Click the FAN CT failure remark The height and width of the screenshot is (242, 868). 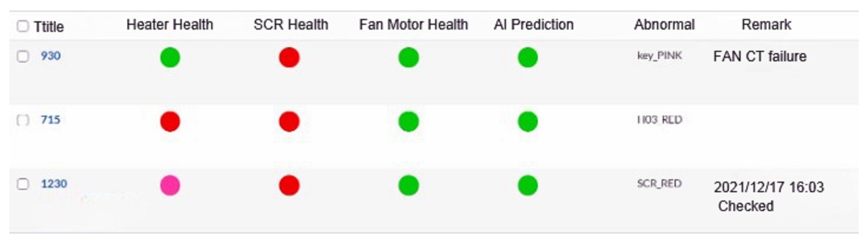click(759, 57)
